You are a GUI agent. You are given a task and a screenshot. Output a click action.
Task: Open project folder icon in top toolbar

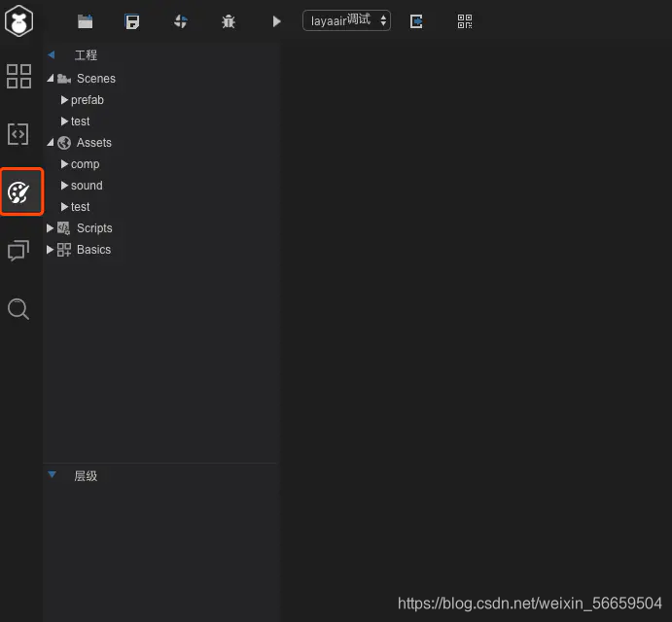click(x=86, y=21)
